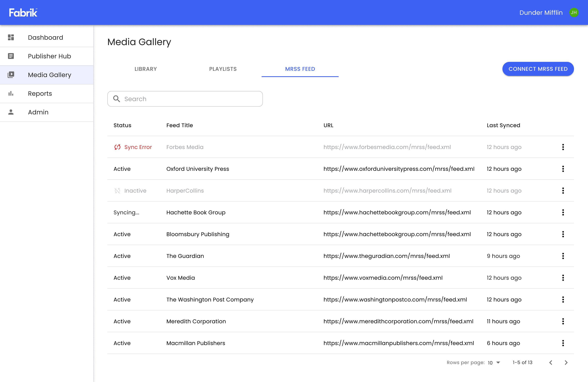Sort the table by Status column header
This screenshot has height=382, width=588.
pos(122,125)
